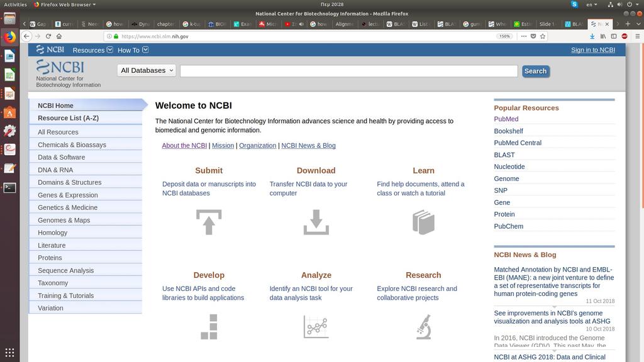Show the Firefox sidebar icon
The height and width of the screenshot is (362, 644).
tap(614, 36)
